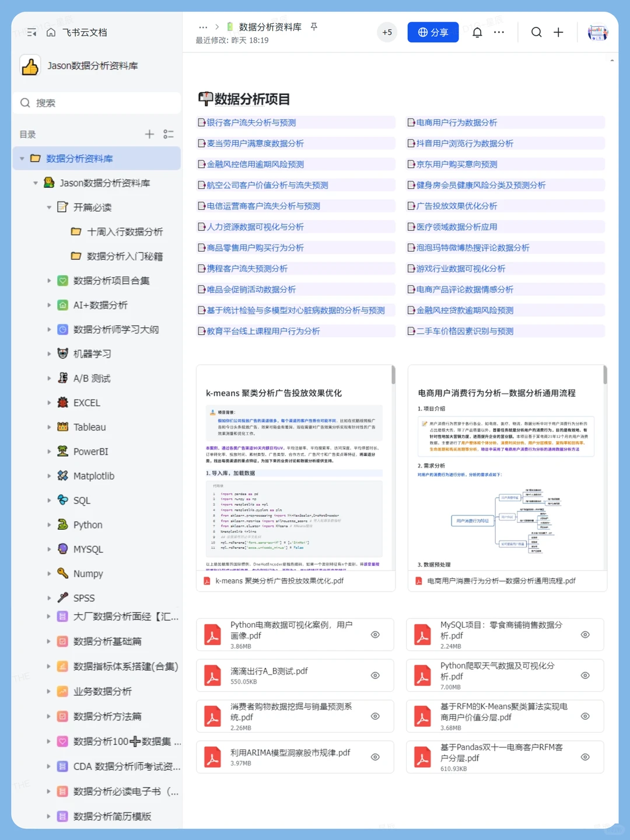Open the notification bell

pos(477,32)
